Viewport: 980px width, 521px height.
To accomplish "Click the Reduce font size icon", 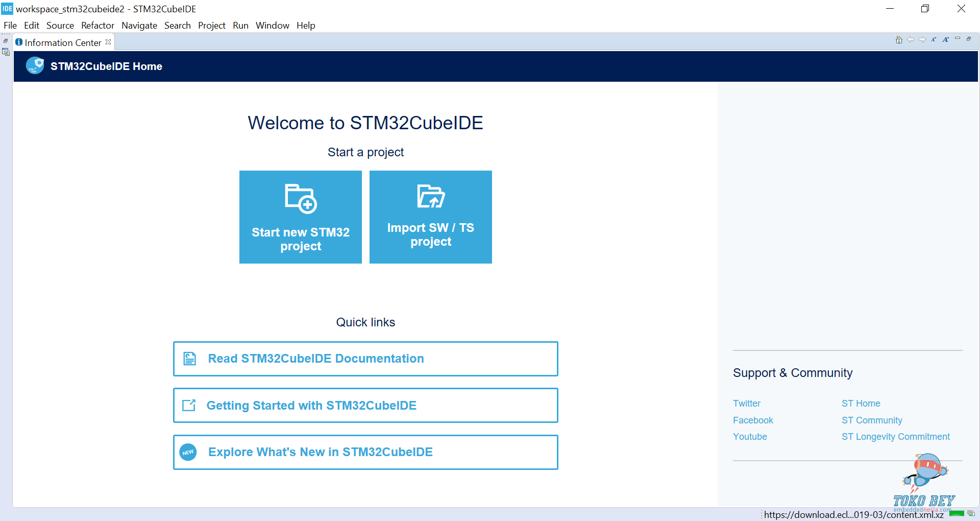I will (x=934, y=40).
